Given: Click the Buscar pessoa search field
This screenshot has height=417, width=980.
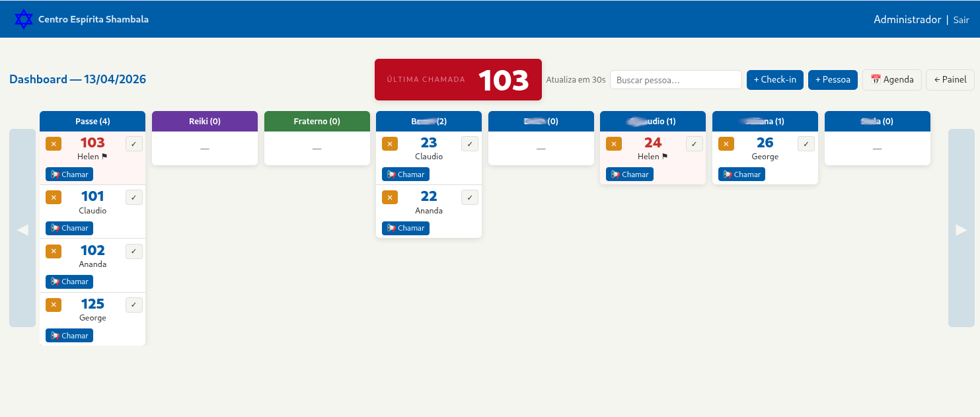Looking at the screenshot, I should click(x=676, y=79).
